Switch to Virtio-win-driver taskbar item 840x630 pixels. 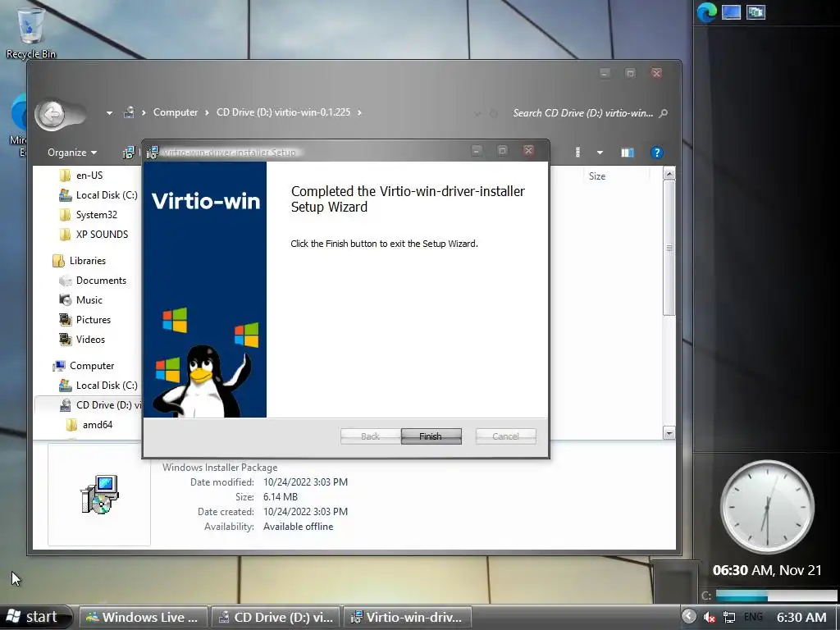click(407, 617)
